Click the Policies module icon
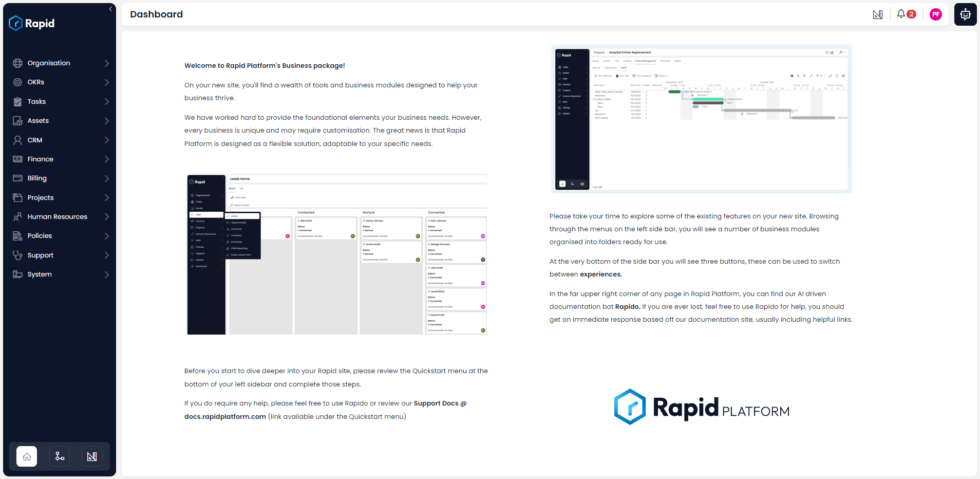980x479 pixels. click(17, 235)
